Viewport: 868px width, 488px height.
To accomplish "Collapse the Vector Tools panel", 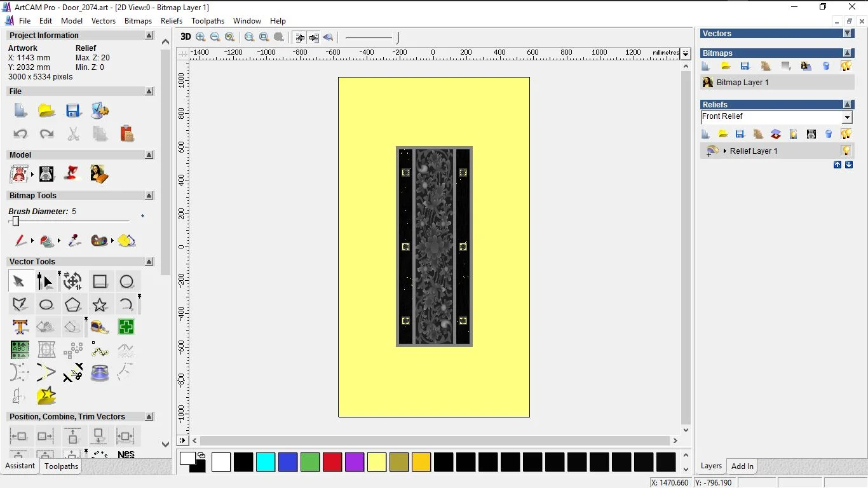I will click(149, 261).
